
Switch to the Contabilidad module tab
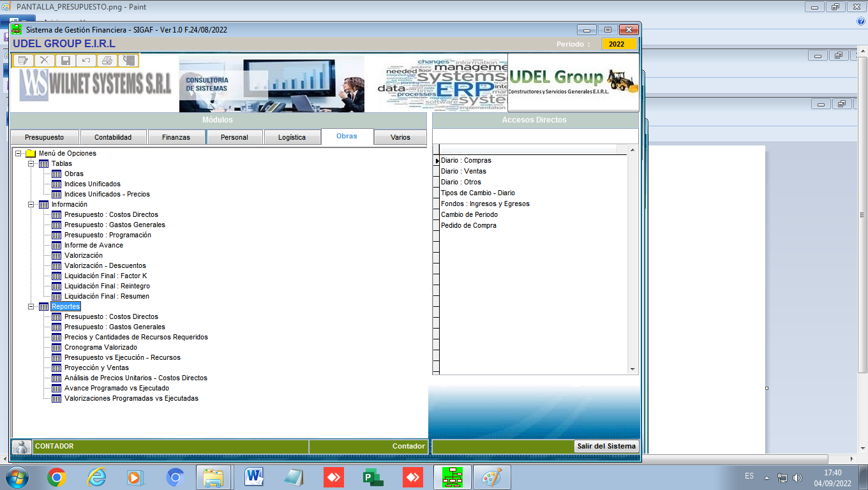click(x=113, y=137)
